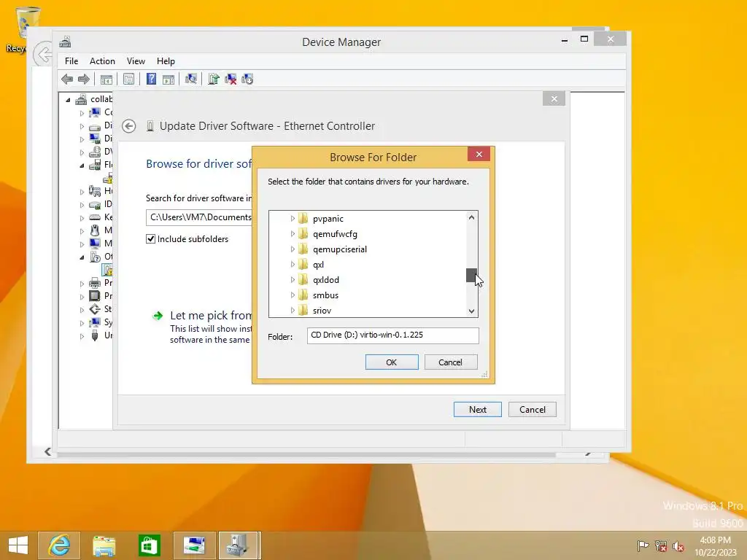The image size is (747, 560).
Task: Expand the qxl folder arrow
Action: point(293,264)
